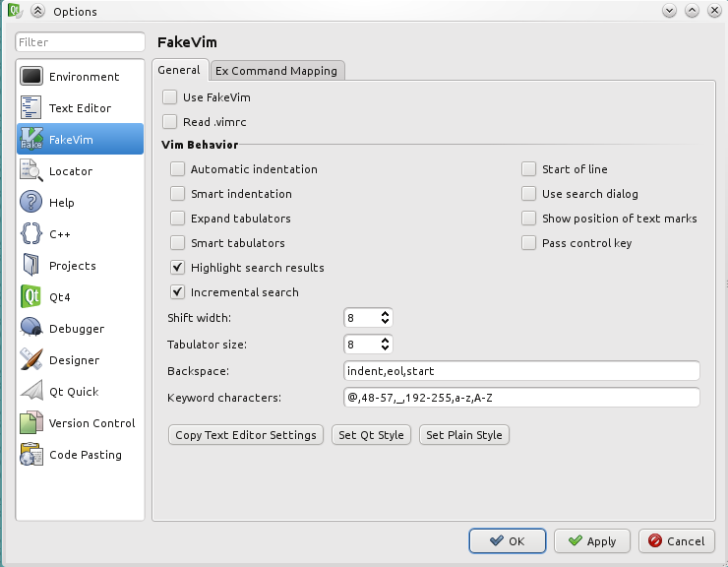Click the Filter search field
Screen dimensions: 728x567
tap(80, 42)
